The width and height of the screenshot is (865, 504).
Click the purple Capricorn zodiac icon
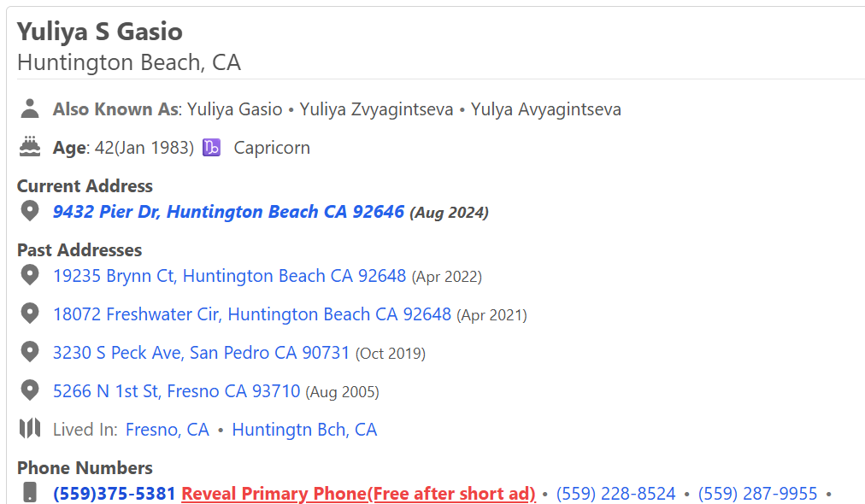pyautogui.click(x=211, y=148)
